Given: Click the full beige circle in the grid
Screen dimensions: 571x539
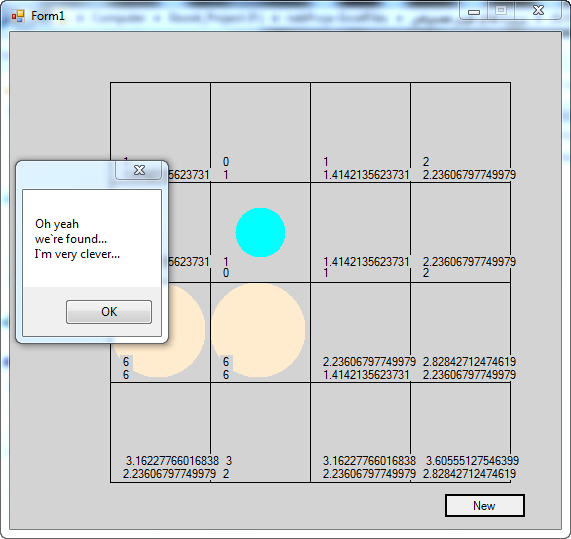Looking at the screenshot, I should [x=258, y=330].
